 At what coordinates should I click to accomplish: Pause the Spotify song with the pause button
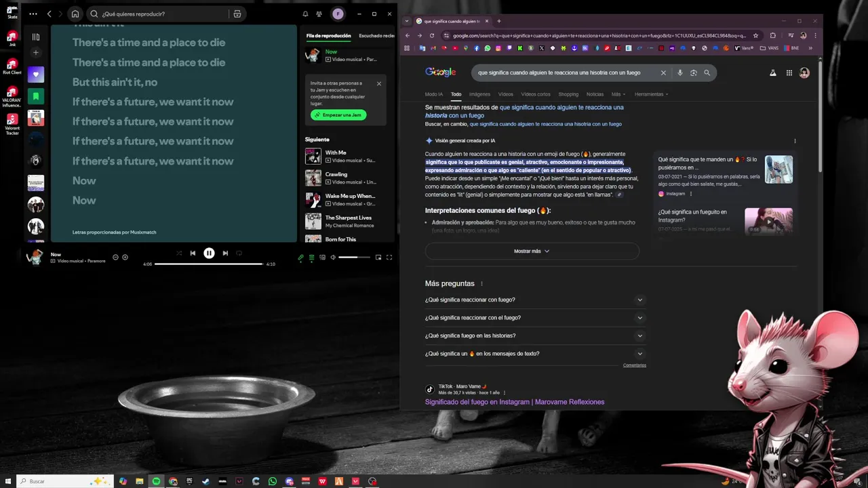(x=209, y=253)
